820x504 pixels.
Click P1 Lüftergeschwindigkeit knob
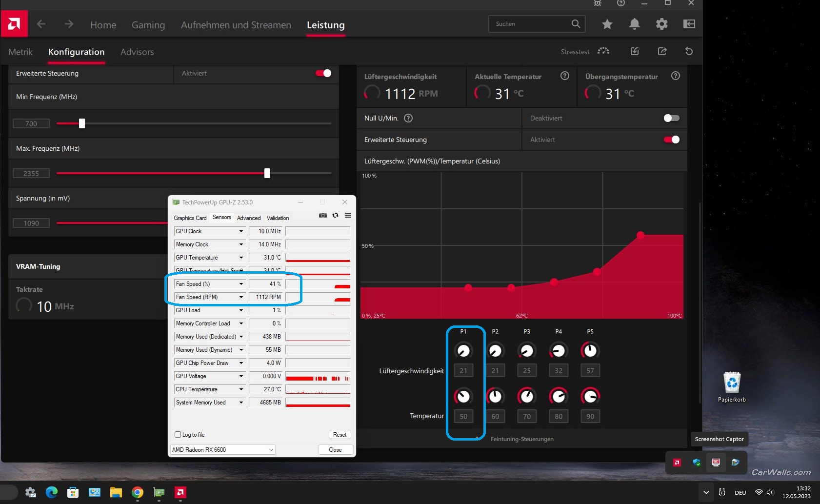[x=463, y=350]
